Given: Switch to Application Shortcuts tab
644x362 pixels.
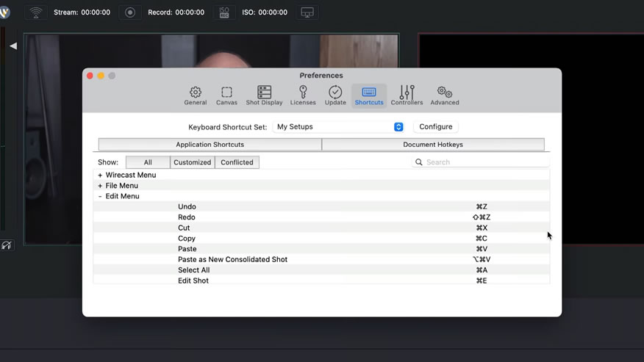Looking at the screenshot, I should pyautogui.click(x=210, y=145).
